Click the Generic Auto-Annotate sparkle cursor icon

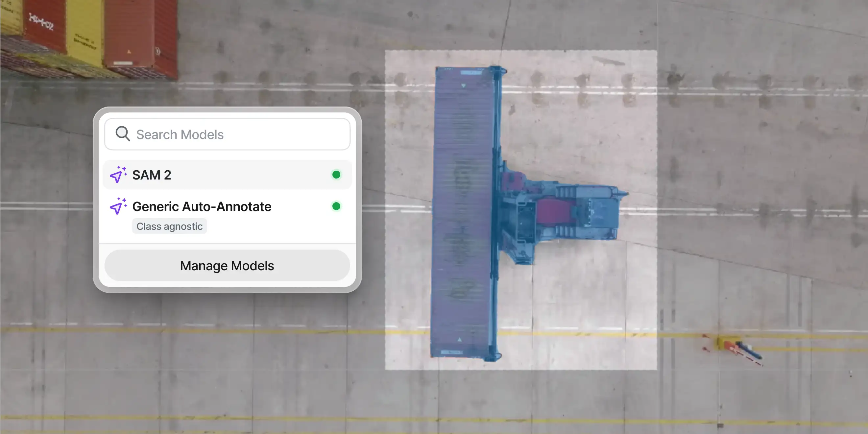coord(118,206)
